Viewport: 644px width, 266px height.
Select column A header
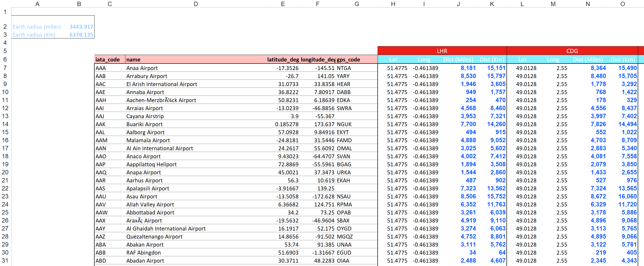click(37, 4)
